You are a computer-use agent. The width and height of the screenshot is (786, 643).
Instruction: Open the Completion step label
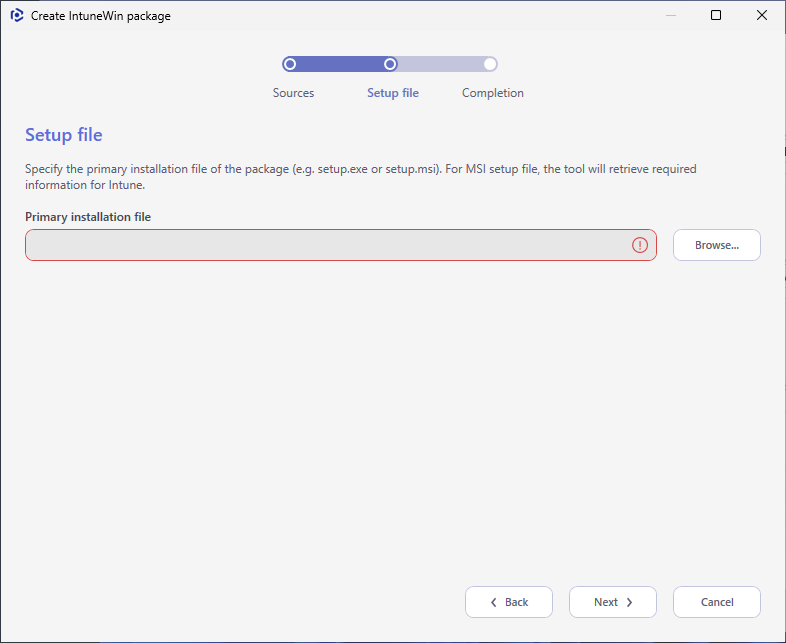pyautogui.click(x=493, y=93)
